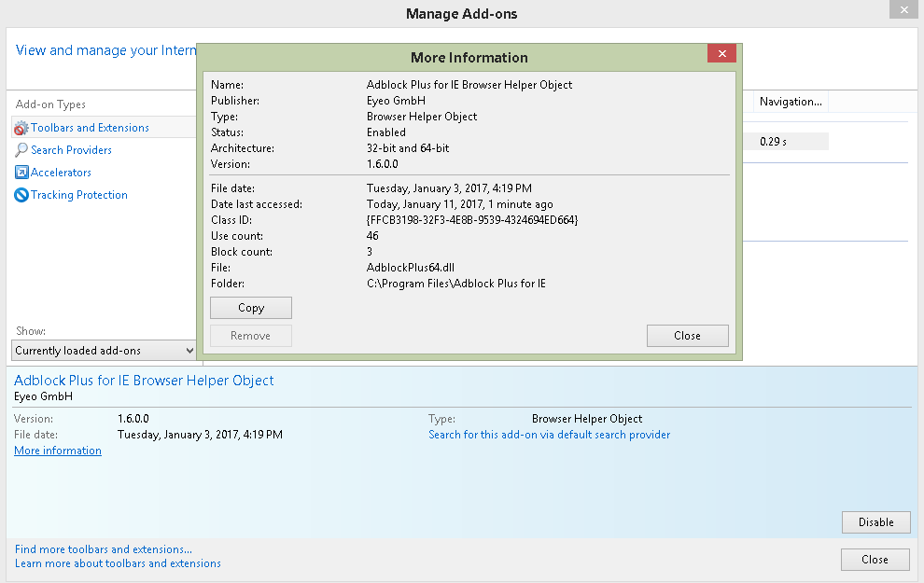
Task: Open the "More information" link
Action: tap(57, 451)
